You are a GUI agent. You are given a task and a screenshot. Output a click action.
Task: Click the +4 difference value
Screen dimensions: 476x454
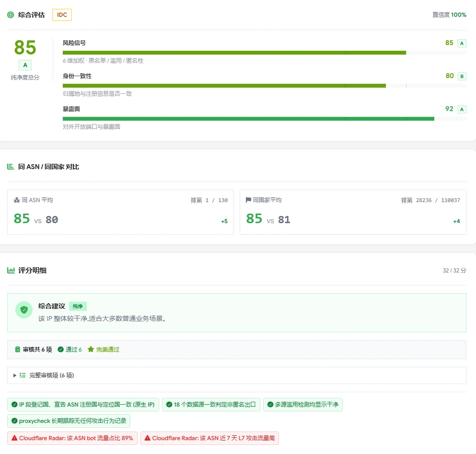coord(456,221)
